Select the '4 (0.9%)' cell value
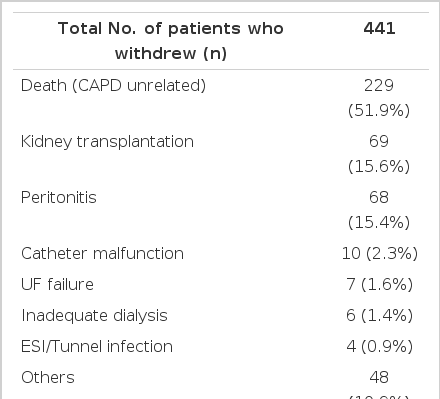440x399 pixels. click(x=380, y=347)
